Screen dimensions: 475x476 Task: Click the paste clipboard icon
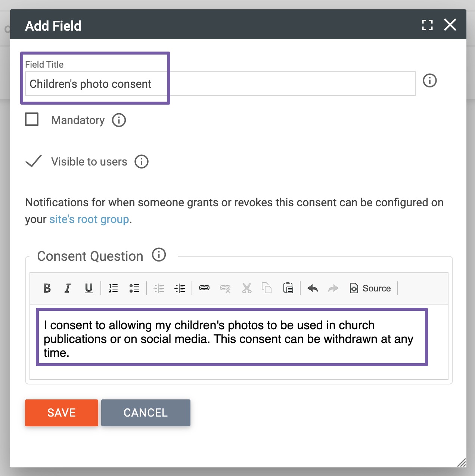click(288, 288)
